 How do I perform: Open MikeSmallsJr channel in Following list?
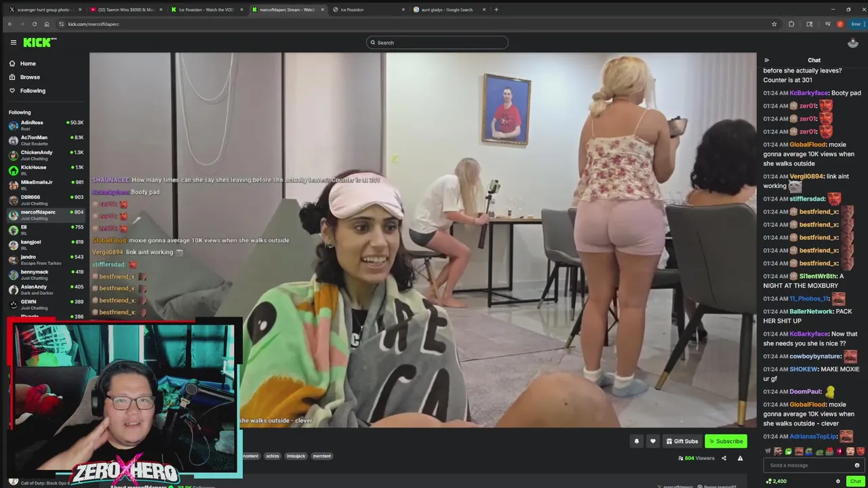point(45,185)
